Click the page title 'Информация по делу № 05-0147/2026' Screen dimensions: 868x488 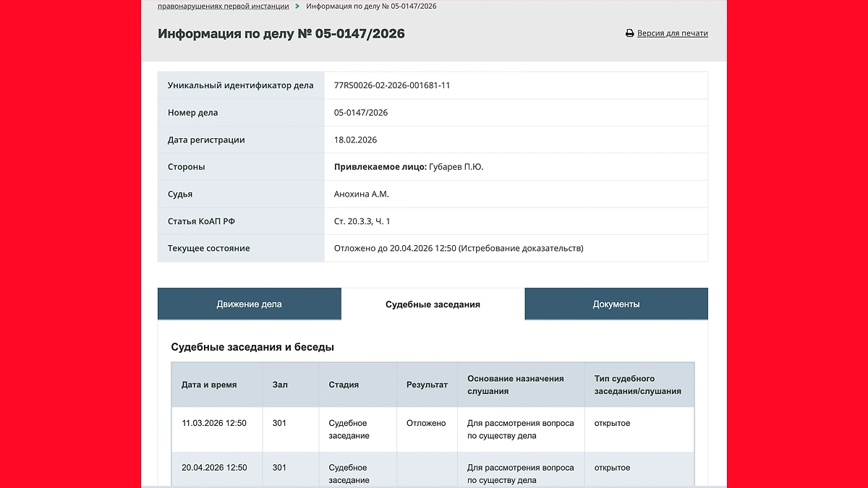(x=281, y=33)
